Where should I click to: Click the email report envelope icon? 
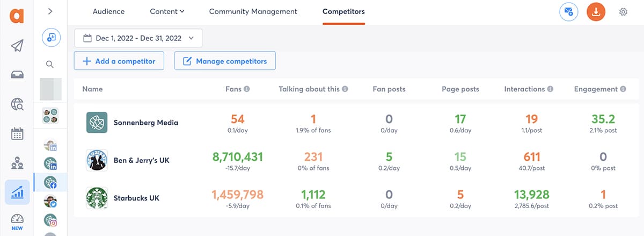coord(568,12)
